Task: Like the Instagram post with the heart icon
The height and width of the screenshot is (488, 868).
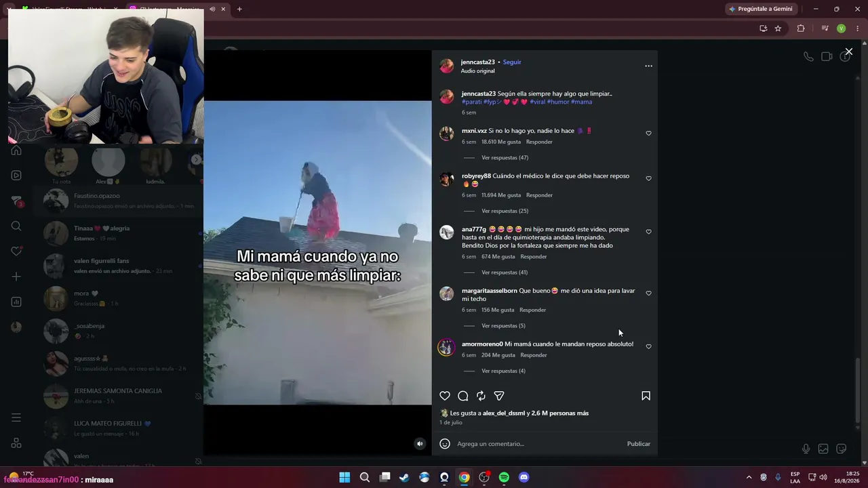Action: (445, 396)
